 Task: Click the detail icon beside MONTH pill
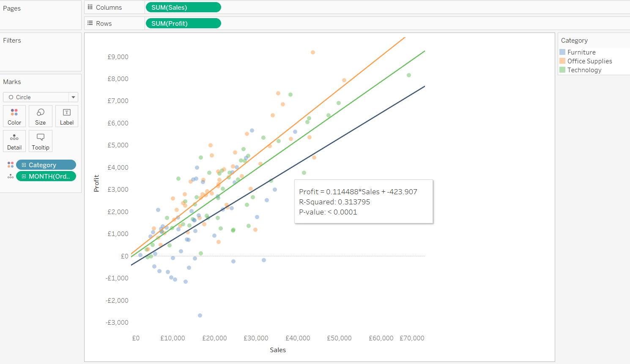[x=11, y=177]
